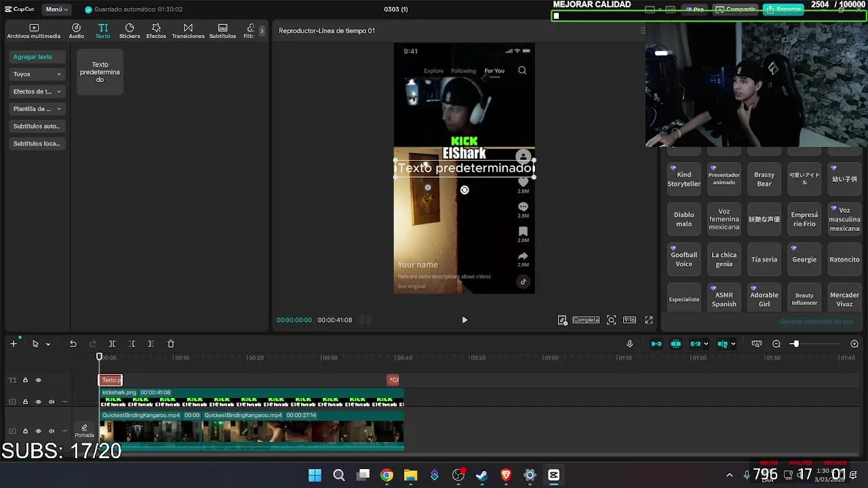
Task: Delete left of playhead
Action: click(132, 344)
